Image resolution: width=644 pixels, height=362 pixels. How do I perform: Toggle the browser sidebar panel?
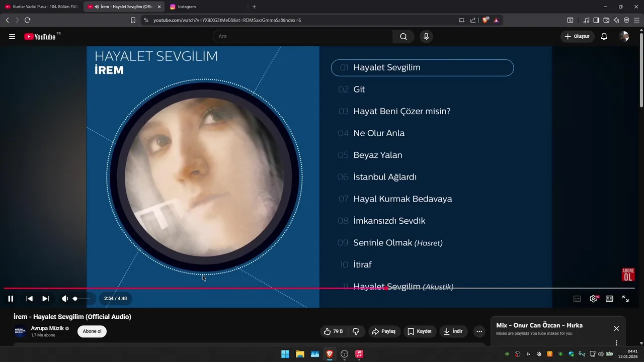596,20
